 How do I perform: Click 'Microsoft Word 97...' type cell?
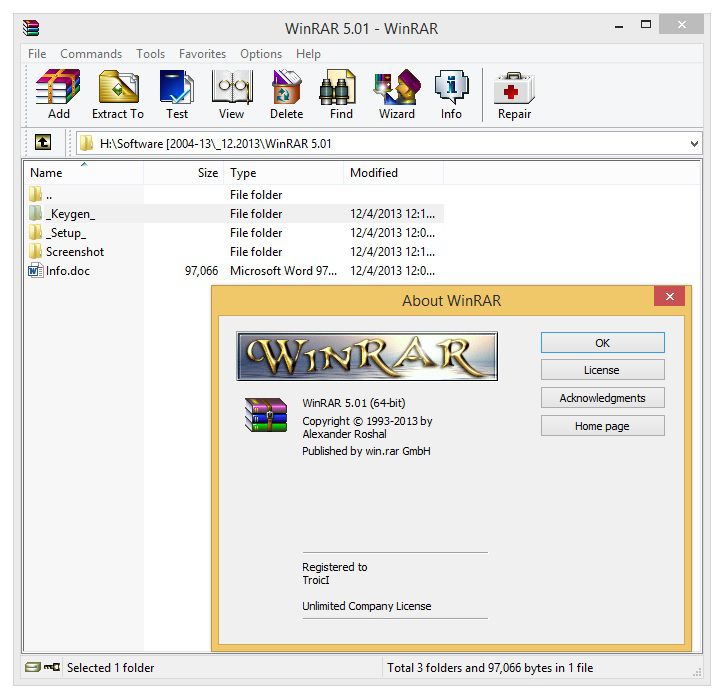click(x=283, y=271)
